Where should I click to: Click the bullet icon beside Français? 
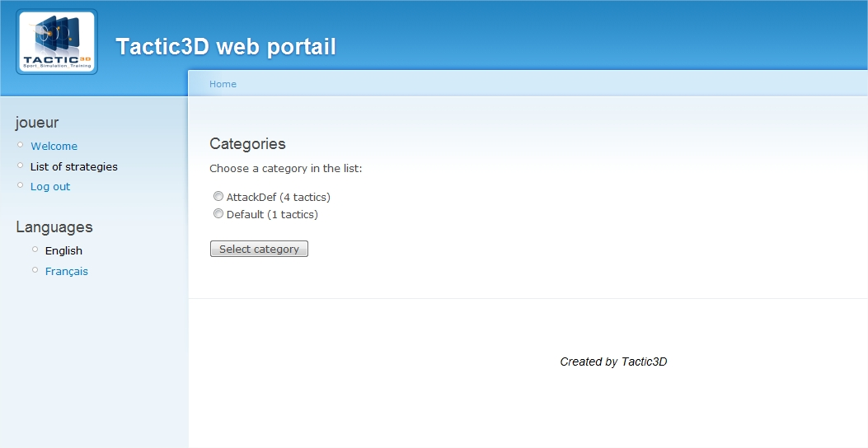pos(35,270)
